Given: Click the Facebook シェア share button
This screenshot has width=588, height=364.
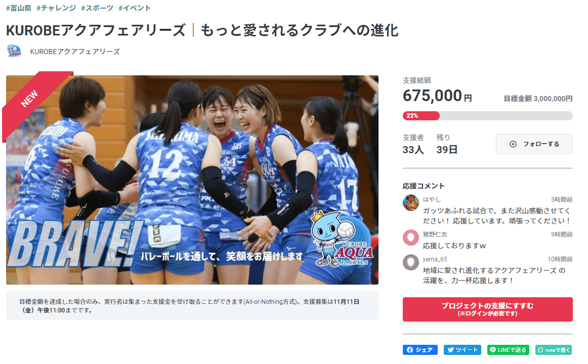Looking at the screenshot, I should pos(420,350).
